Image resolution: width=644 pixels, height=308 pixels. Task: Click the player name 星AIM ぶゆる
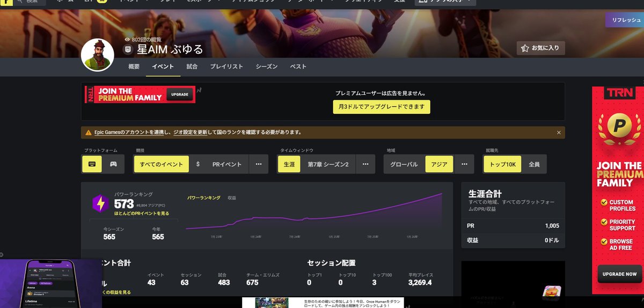[170, 49]
